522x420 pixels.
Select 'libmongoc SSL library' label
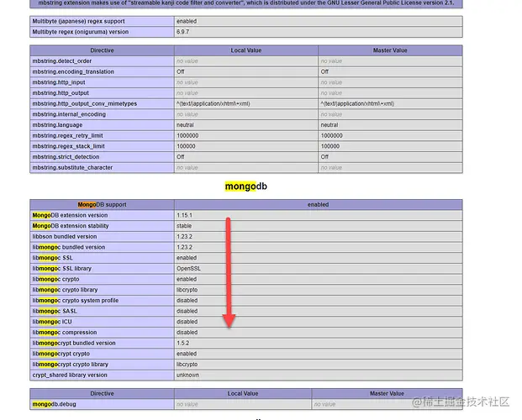[61, 269]
